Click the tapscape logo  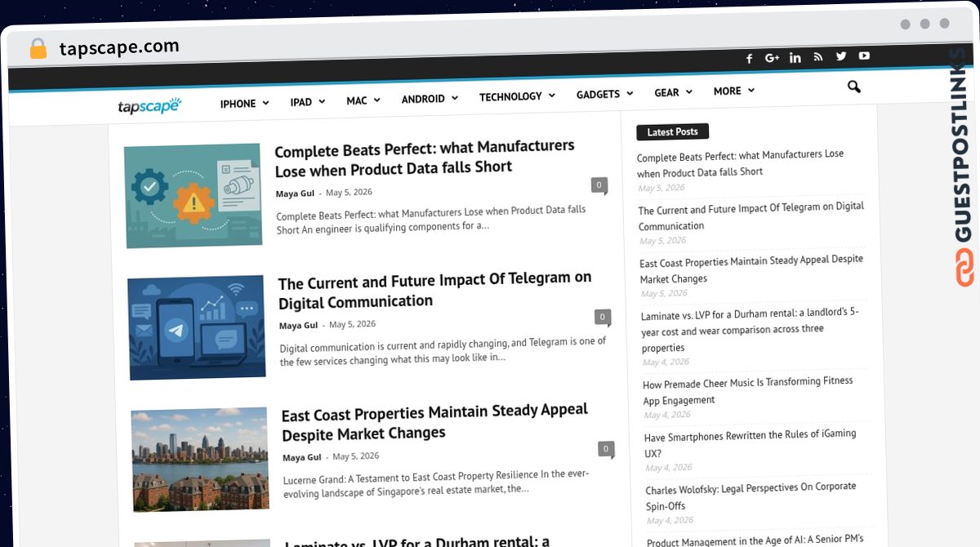pyautogui.click(x=149, y=106)
